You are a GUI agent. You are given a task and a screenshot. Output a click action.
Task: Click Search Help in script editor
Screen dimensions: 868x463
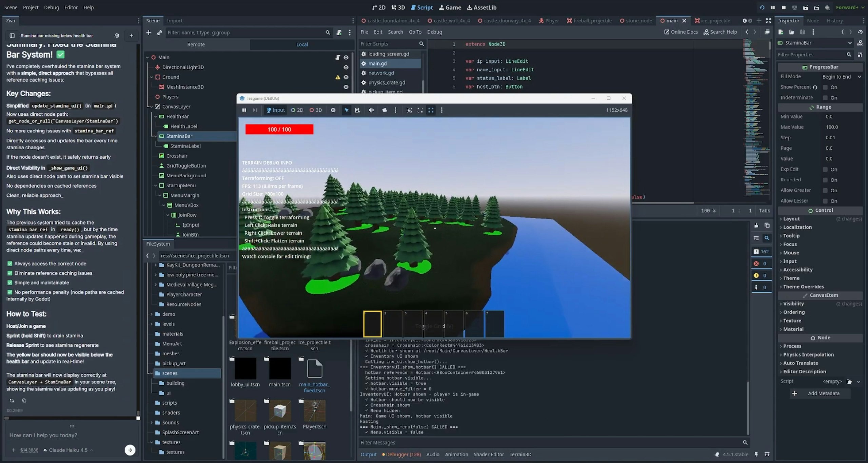[720, 32]
